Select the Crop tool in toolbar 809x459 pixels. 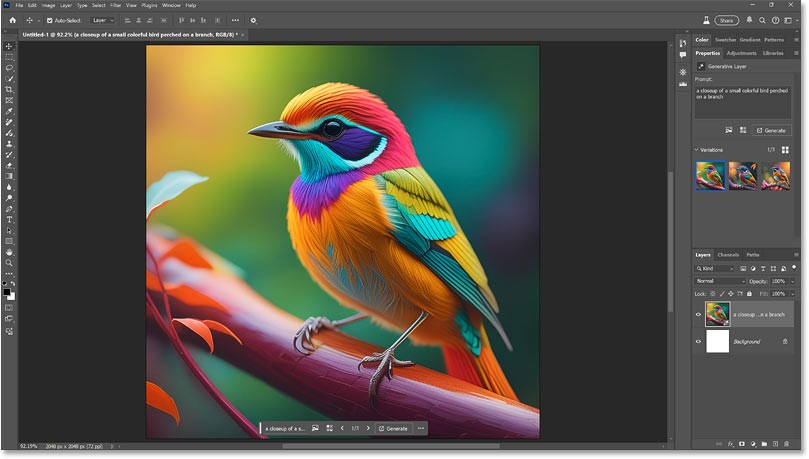(9, 90)
